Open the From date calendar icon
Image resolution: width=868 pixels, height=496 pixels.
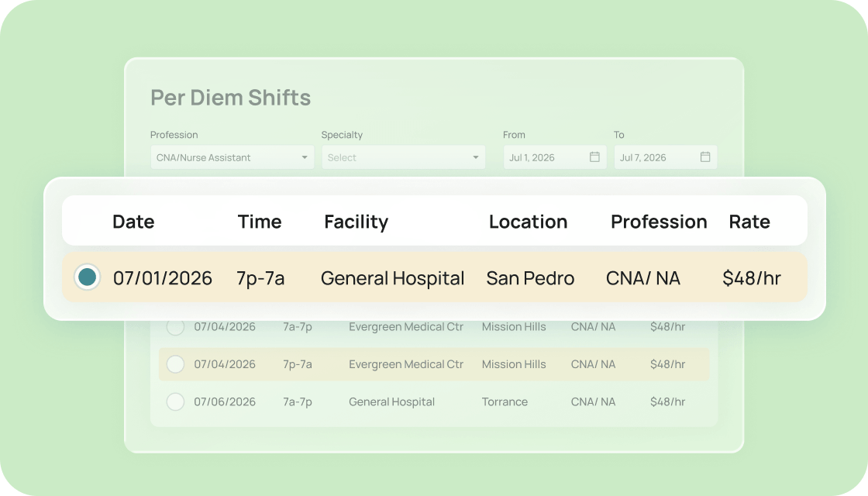[594, 157]
